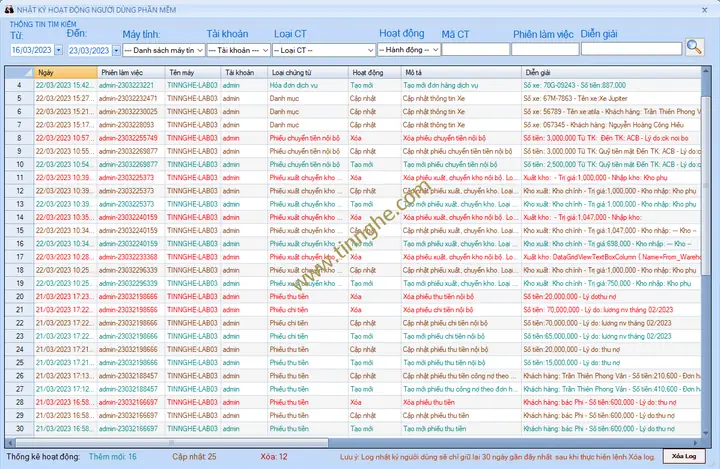
Task: Open the Loại CT dropdown
Action: pyautogui.click(x=369, y=49)
